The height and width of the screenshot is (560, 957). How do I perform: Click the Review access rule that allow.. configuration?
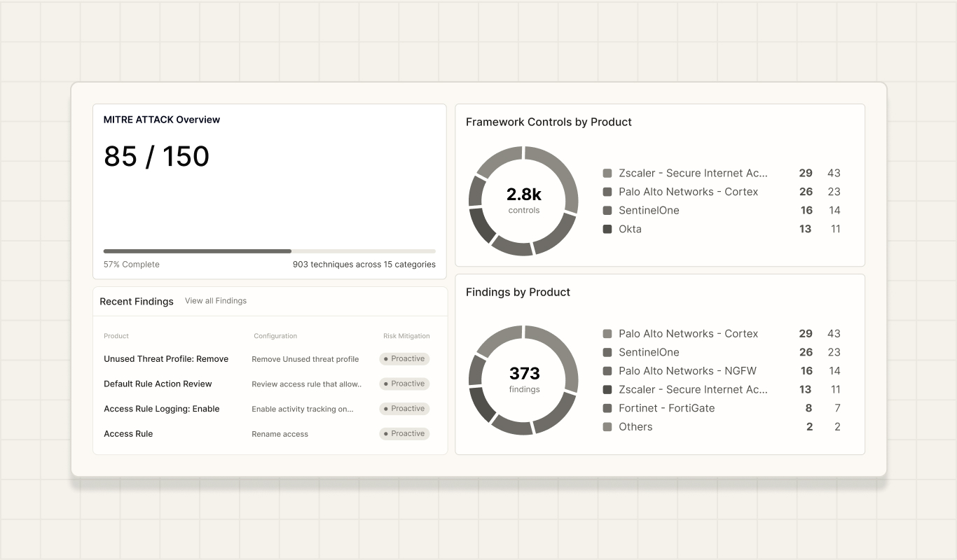coord(307,384)
